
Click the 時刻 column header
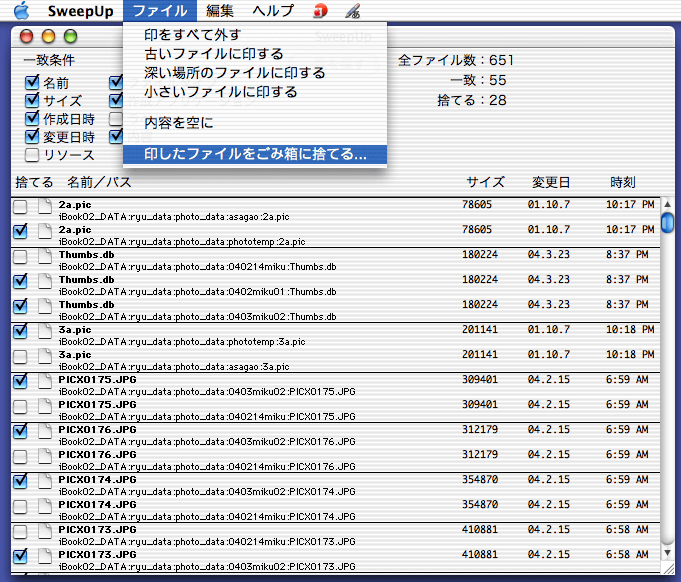[623, 182]
